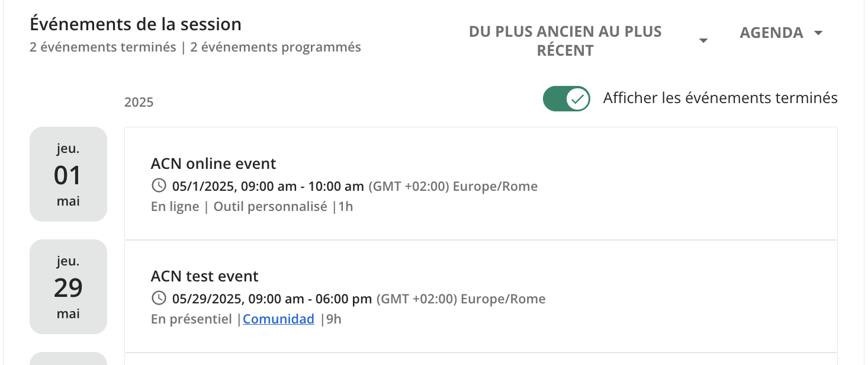The height and width of the screenshot is (365, 868).
Task: Click the arrow next to AGENDA
Action: point(818,33)
